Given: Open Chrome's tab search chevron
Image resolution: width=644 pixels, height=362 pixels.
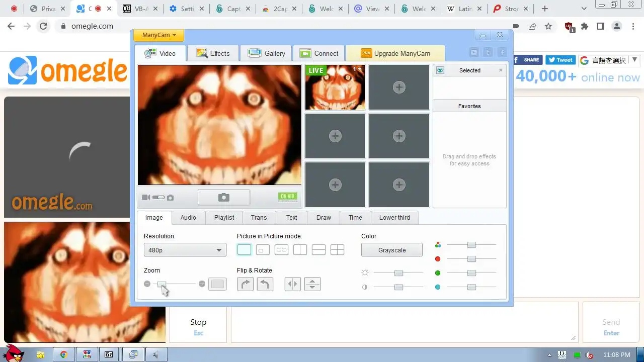Looking at the screenshot, I should (584, 9).
